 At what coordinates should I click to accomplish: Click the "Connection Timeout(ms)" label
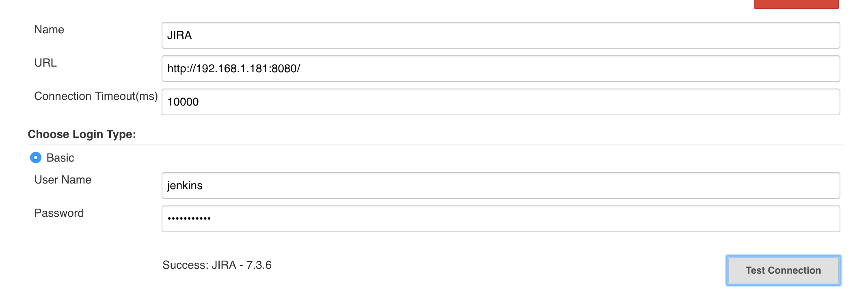[x=96, y=96]
